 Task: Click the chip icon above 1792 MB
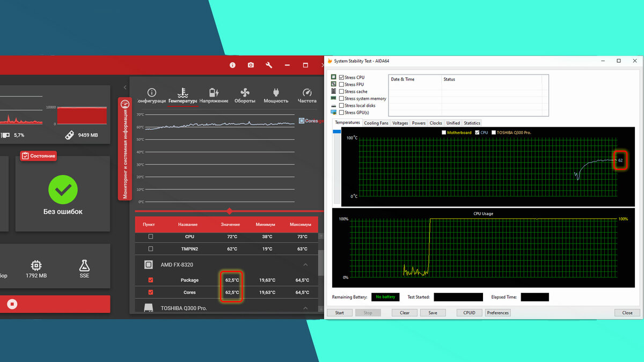pyautogui.click(x=36, y=265)
